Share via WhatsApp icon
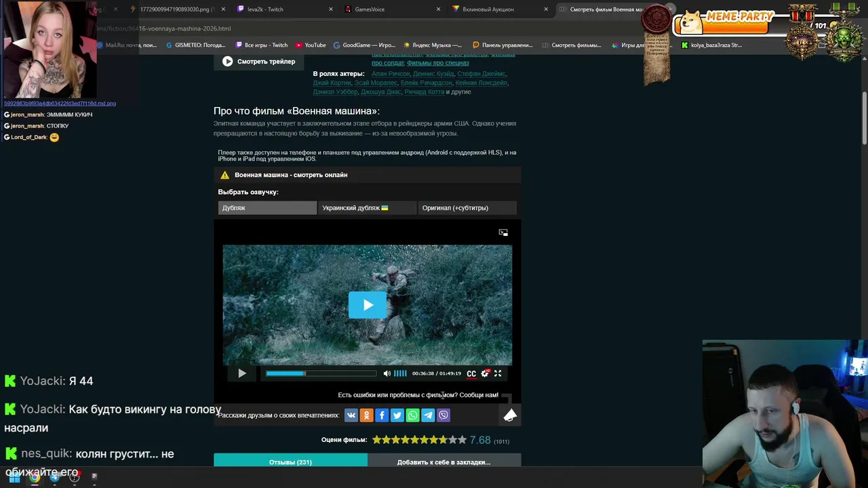This screenshot has height=488, width=868. 412,415
